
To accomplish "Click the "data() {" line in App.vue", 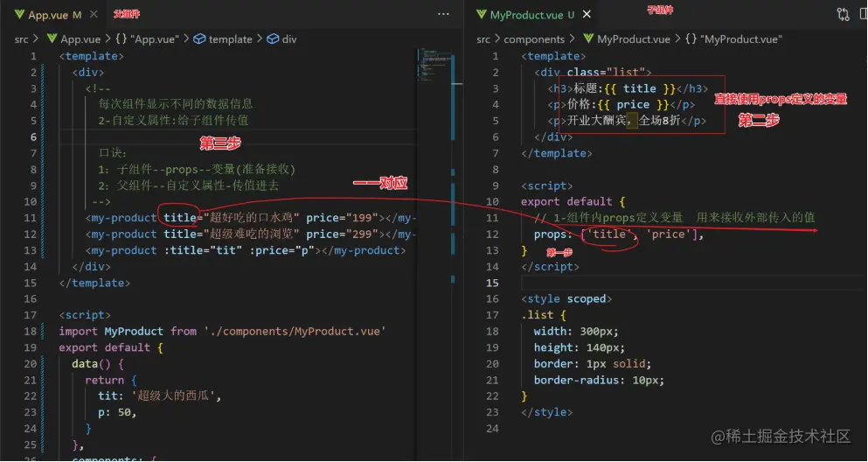I will [x=98, y=363].
